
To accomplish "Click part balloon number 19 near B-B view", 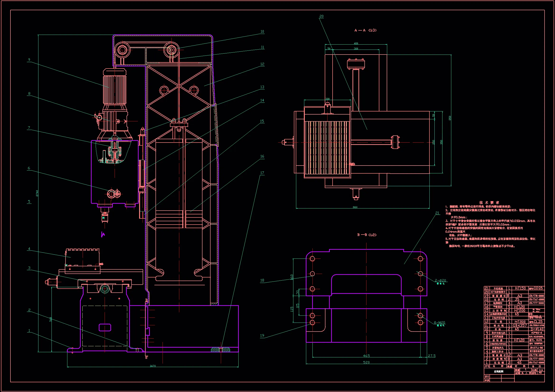I will pyautogui.click(x=262, y=336).
